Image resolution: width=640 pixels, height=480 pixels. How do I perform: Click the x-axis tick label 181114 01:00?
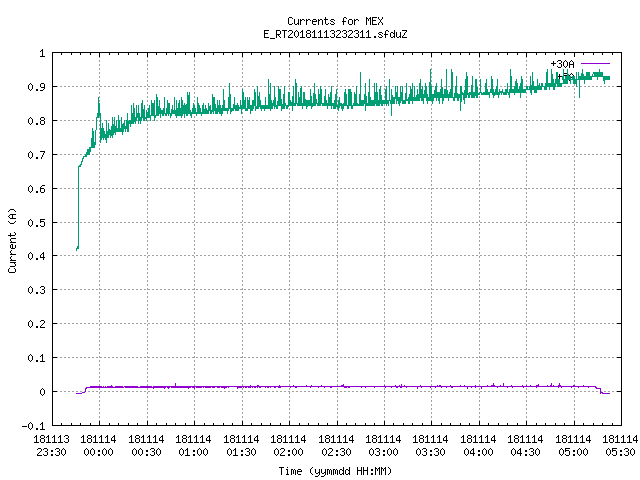pyautogui.click(x=193, y=446)
